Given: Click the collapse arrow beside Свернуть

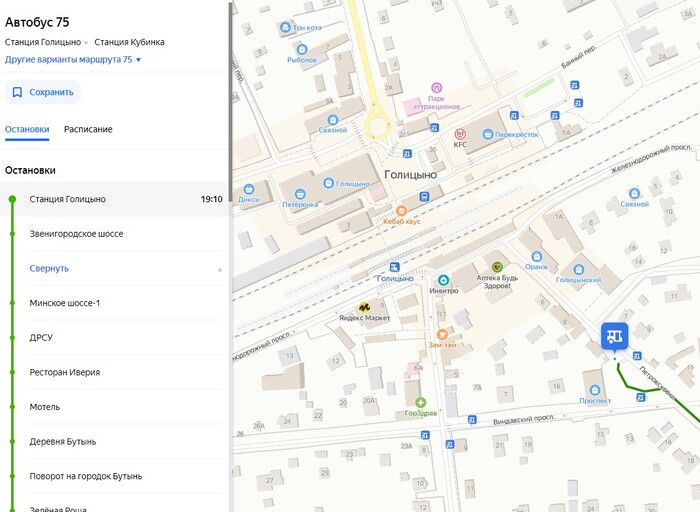Looking at the screenshot, I should [219, 269].
